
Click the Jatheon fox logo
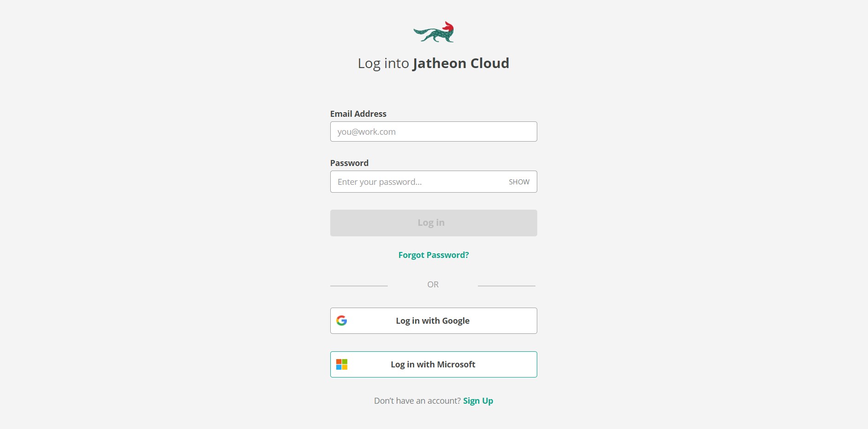point(434,32)
